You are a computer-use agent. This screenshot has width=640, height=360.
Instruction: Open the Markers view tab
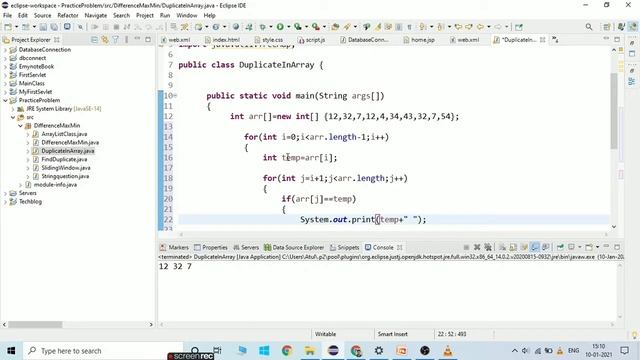pos(174,247)
